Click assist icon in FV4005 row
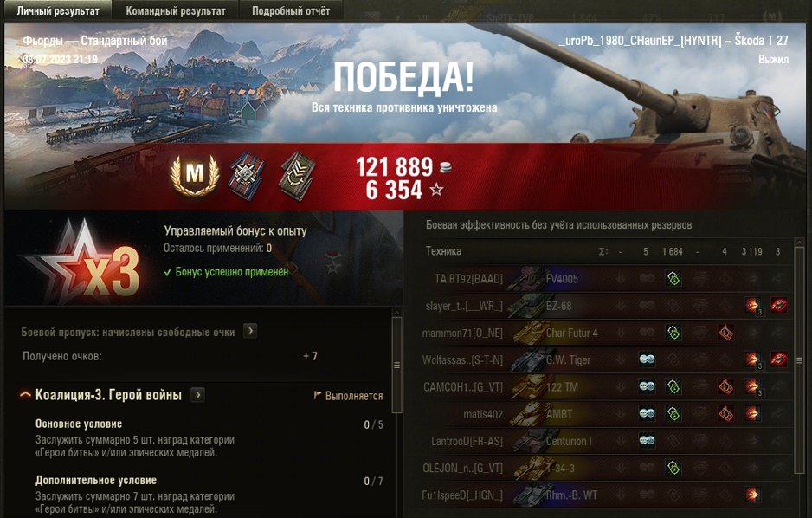Image resolution: width=812 pixels, height=518 pixels. [x=673, y=279]
